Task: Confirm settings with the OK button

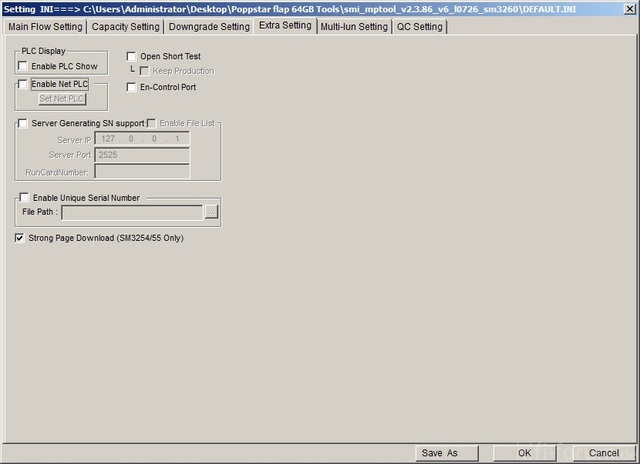Action: 524,453
